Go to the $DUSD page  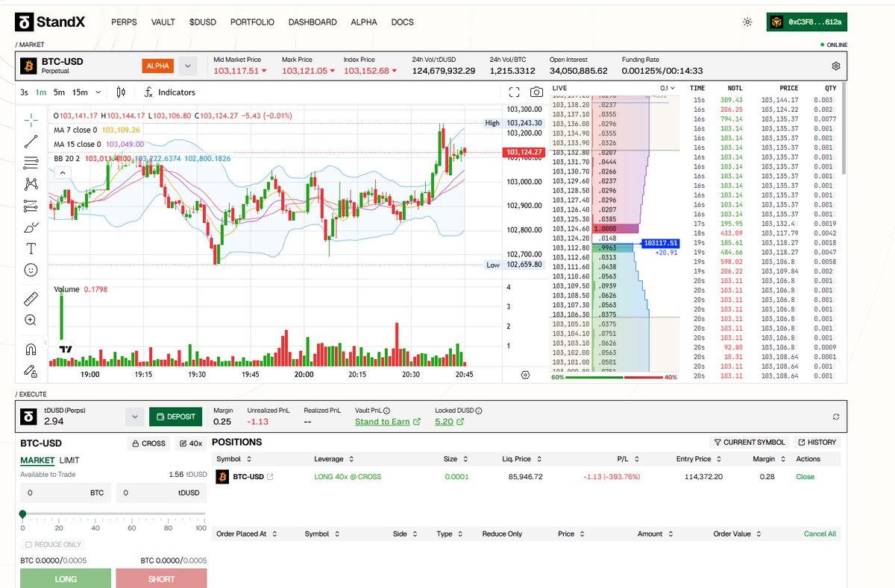tap(202, 22)
